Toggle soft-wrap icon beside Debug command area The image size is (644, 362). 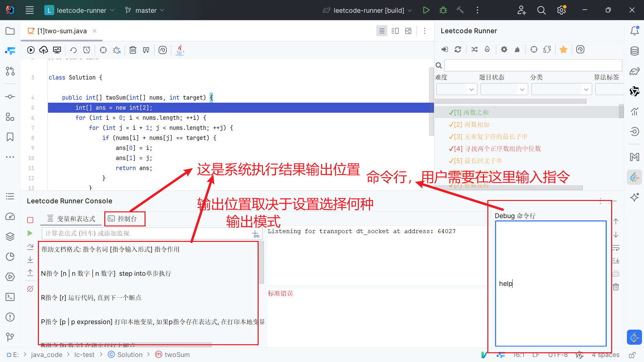[616, 248]
